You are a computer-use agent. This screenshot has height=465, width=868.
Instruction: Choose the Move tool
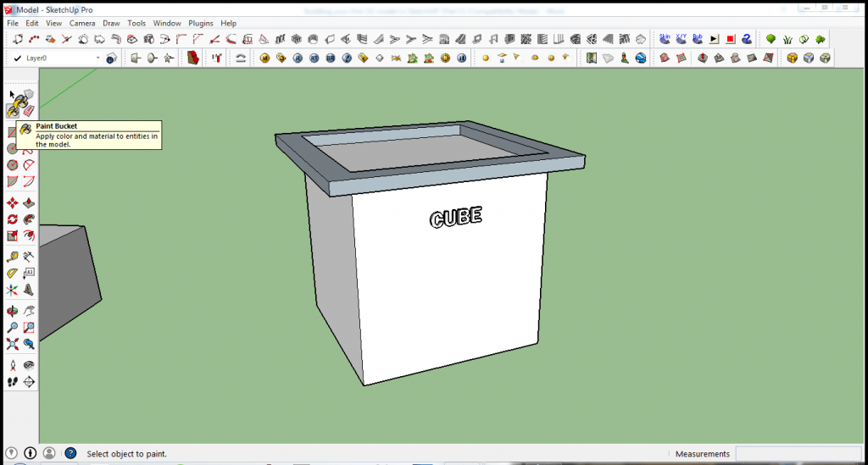point(12,203)
